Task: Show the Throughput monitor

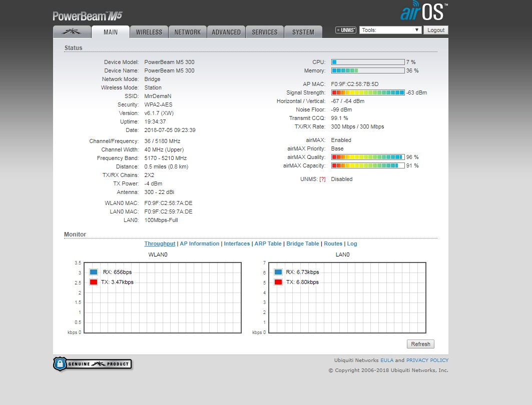Action: click(160, 243)
